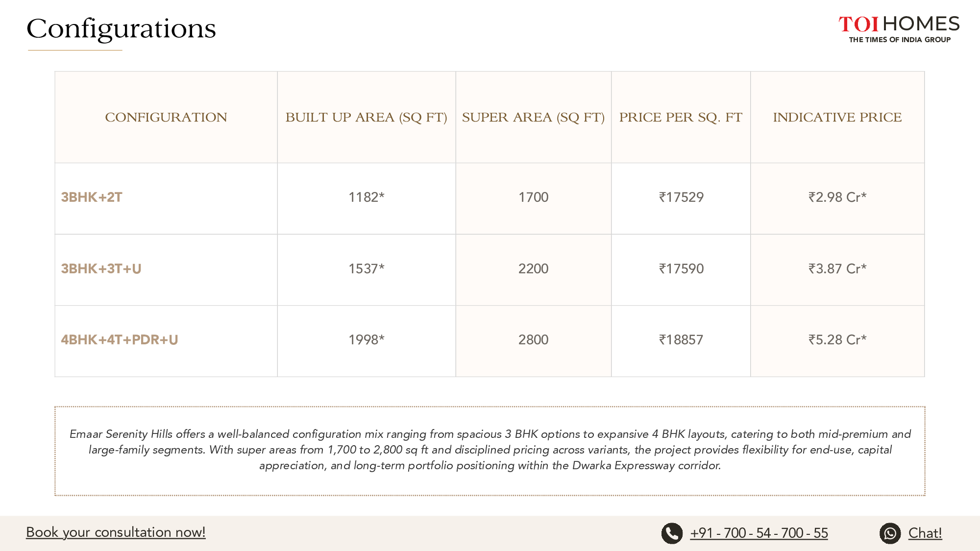This screenshot has width=980, height=551.
Task: Open the Book your consultation now link
Action: point(116,532)
